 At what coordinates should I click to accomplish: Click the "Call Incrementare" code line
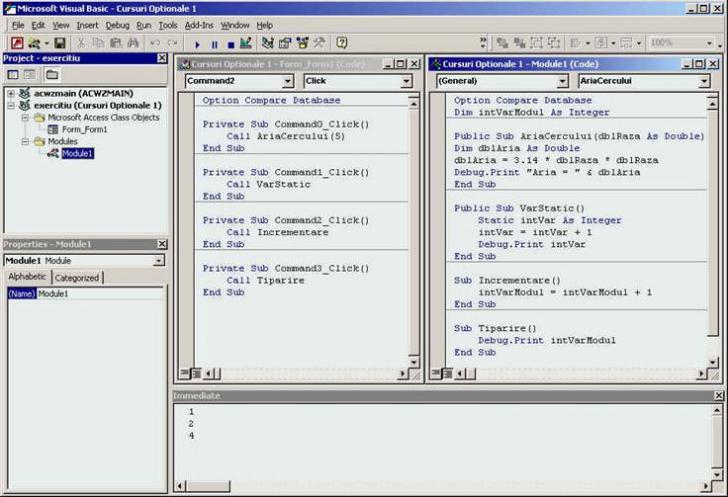[x=277, y=232]
